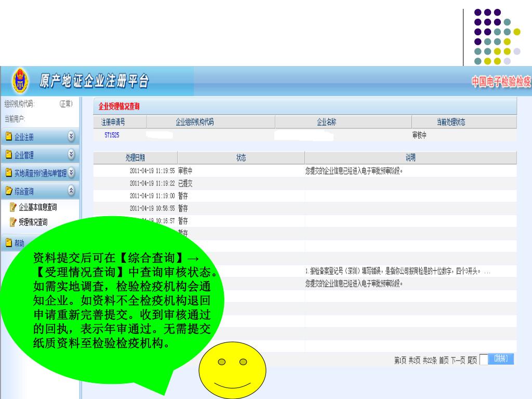Click the 第1页 共2页 共22条 pager text
The height and width of the screenshot is (399, 532).
coord(415,360)
